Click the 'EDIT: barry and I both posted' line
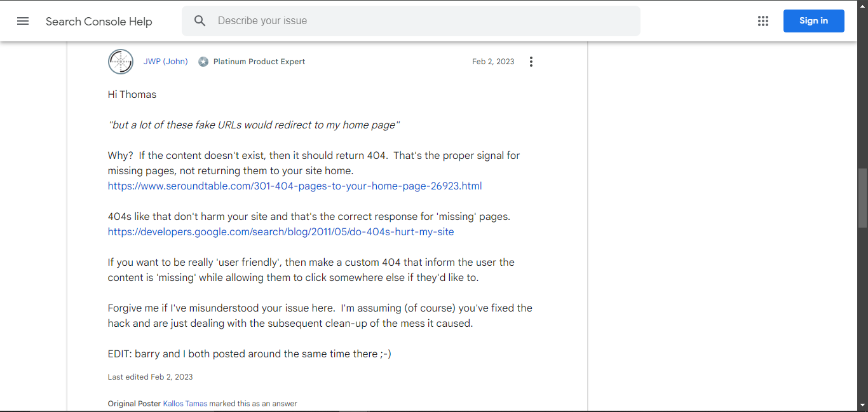 (x=250, y=354)
